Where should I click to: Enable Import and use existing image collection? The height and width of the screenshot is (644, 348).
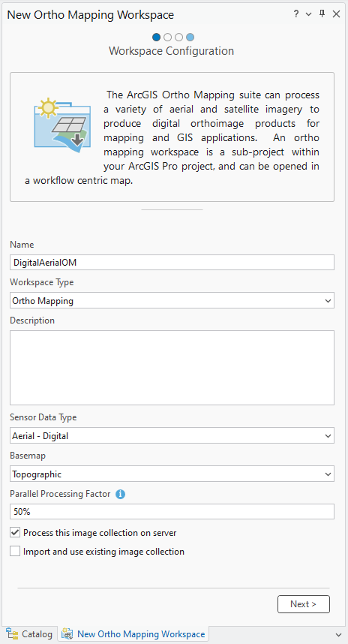15,552
